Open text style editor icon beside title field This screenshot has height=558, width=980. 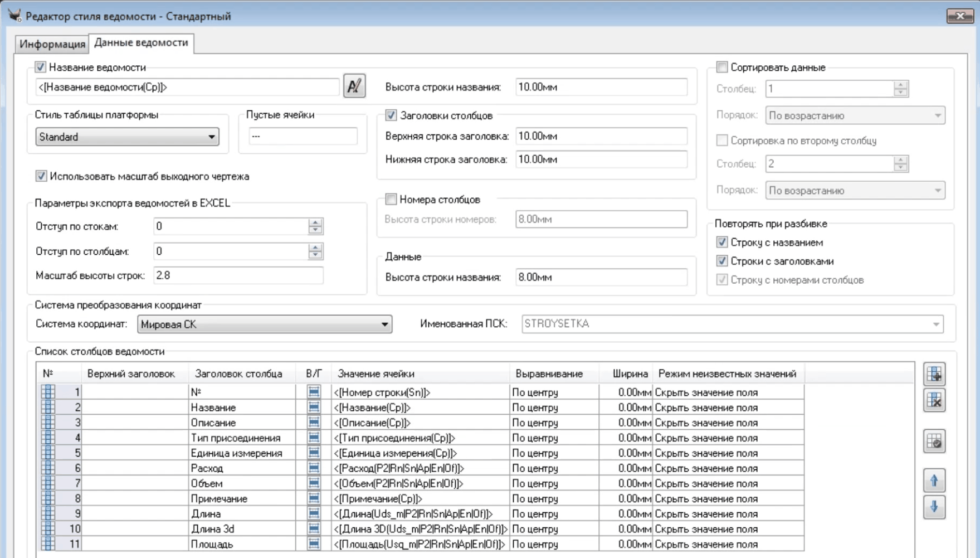[354, 86]
